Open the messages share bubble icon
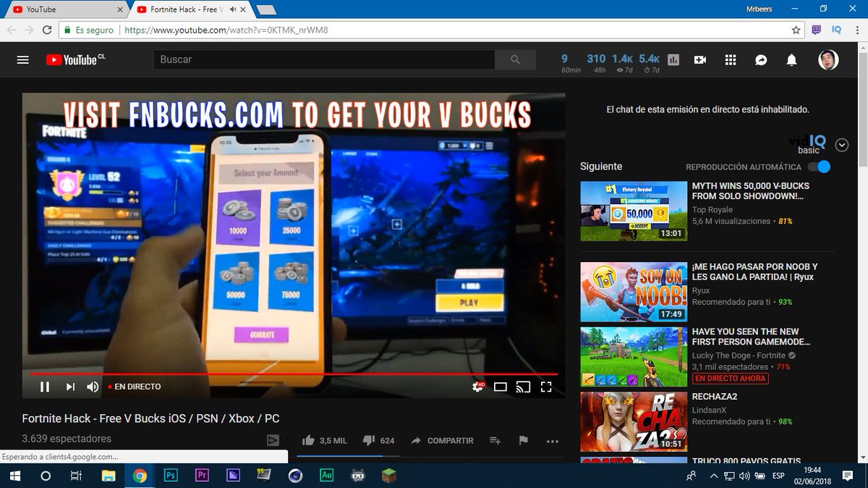 pyautogui.click(x=761, y=60)
